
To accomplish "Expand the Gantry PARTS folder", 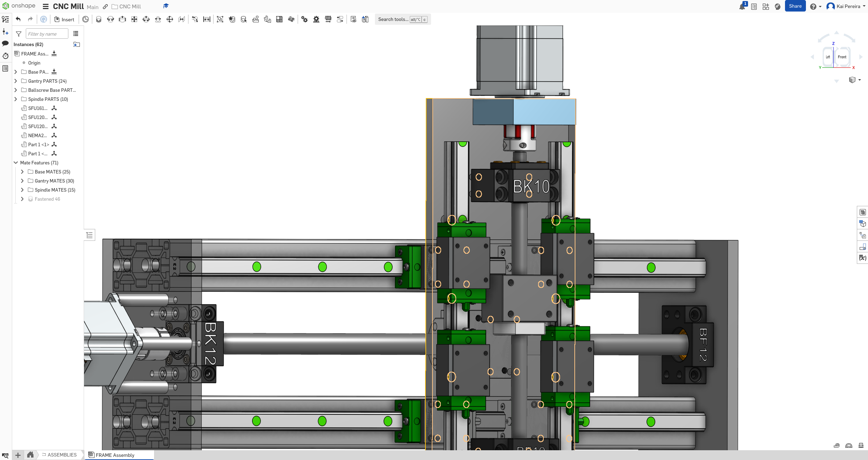I will coord(16,81).
